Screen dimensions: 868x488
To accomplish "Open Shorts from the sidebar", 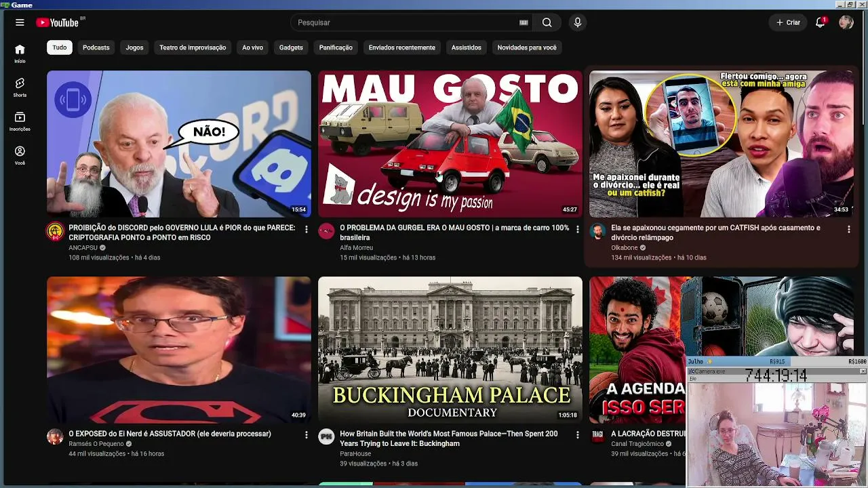I will [x=20, y=87].
